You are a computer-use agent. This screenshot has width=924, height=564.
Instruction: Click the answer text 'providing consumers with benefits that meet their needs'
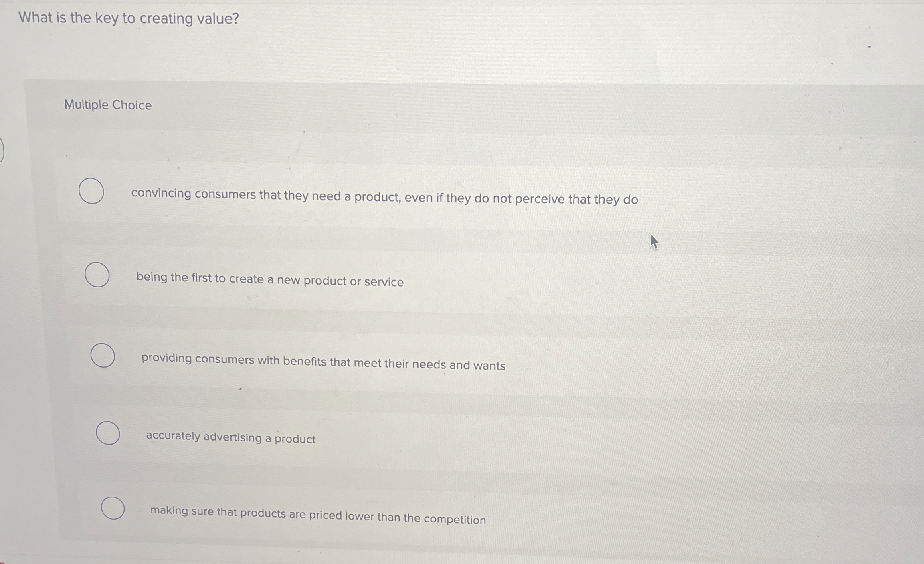(x=323, y=360)
